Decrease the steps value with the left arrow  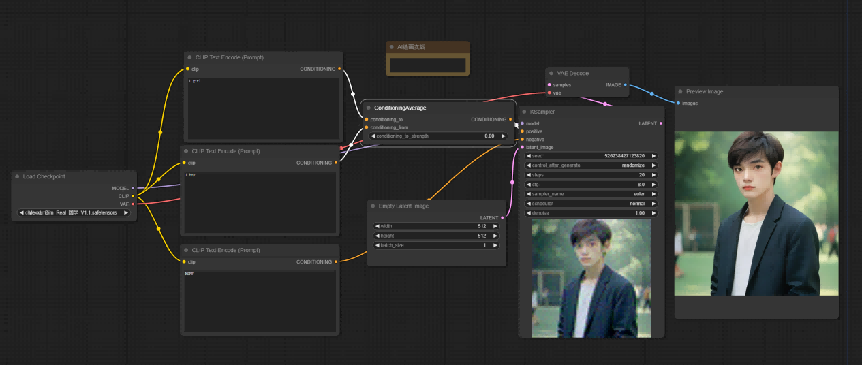[529, 174]
